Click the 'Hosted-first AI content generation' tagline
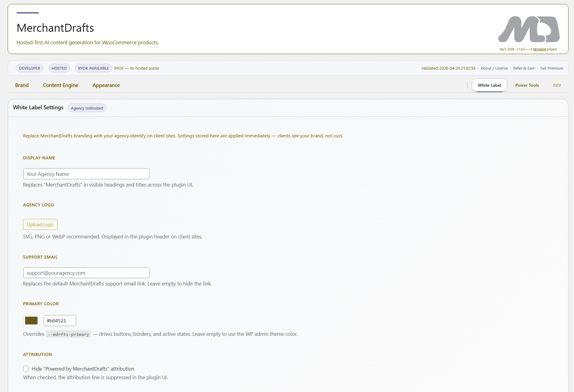Viewport: 574px width, 392px height. (x=88, y=42)
